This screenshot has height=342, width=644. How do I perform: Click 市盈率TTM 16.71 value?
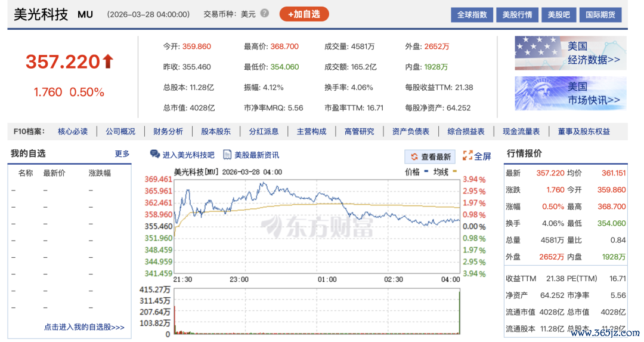[375, 107]
